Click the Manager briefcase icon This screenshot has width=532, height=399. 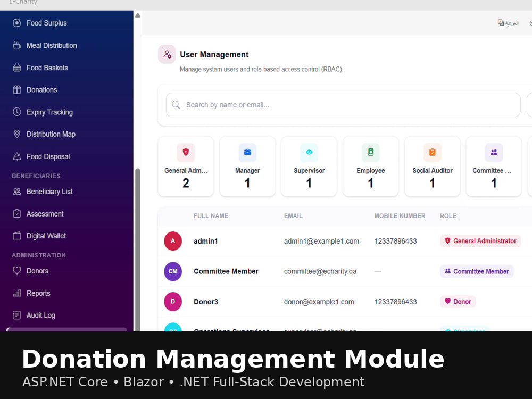(248, 152)
